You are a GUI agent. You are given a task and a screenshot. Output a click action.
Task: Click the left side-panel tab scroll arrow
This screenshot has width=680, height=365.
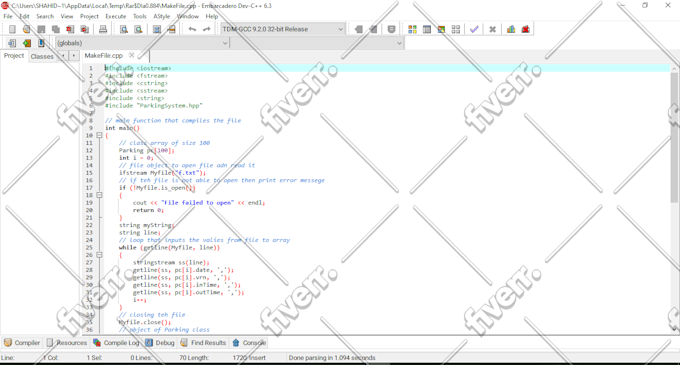(x=63, y=55)
